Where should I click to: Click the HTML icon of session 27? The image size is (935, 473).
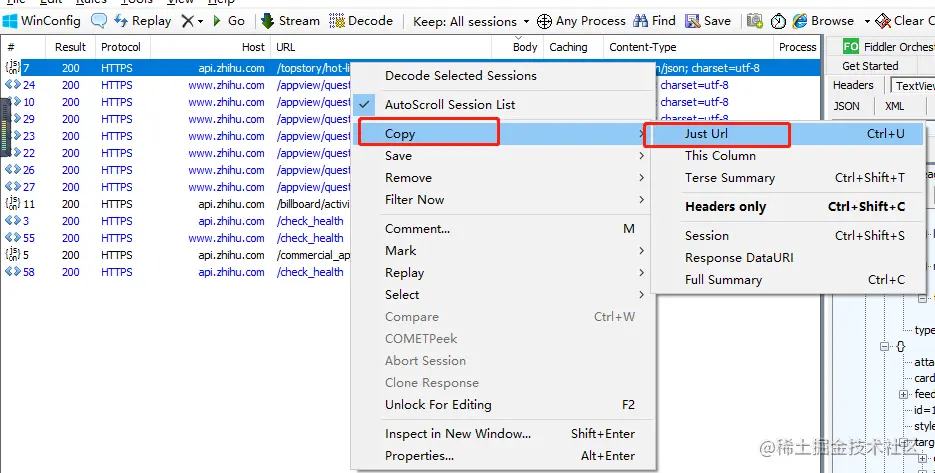[13, 187]
